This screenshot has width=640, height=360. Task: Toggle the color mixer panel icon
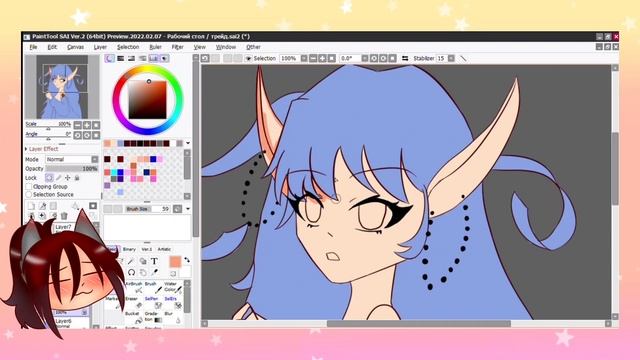(x=142, y=58)
